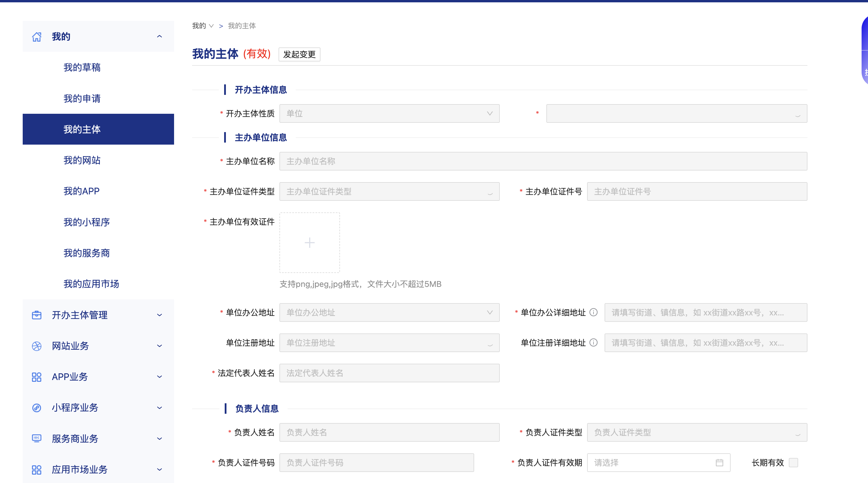The width and height of the screenshot is (868, 483).
Task: Click the 我的 breadcrumb link
Action: coord(199,26)
